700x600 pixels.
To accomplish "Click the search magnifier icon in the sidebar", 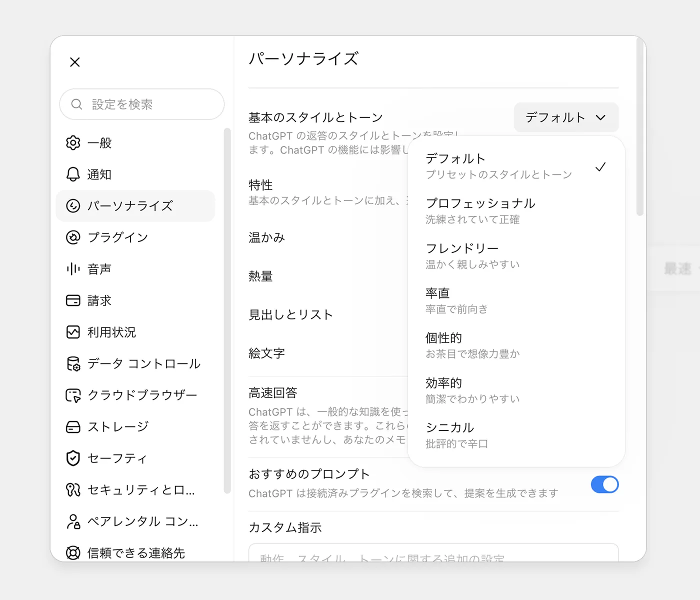I will 76,104.
